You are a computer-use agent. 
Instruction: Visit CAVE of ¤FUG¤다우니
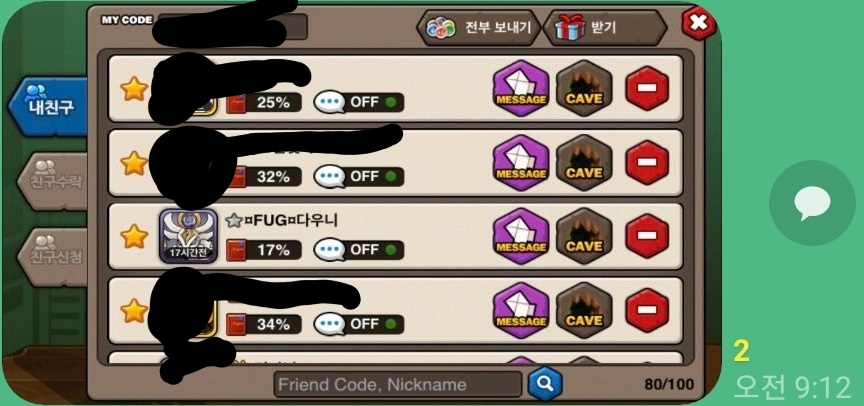(x=584, y=236)
